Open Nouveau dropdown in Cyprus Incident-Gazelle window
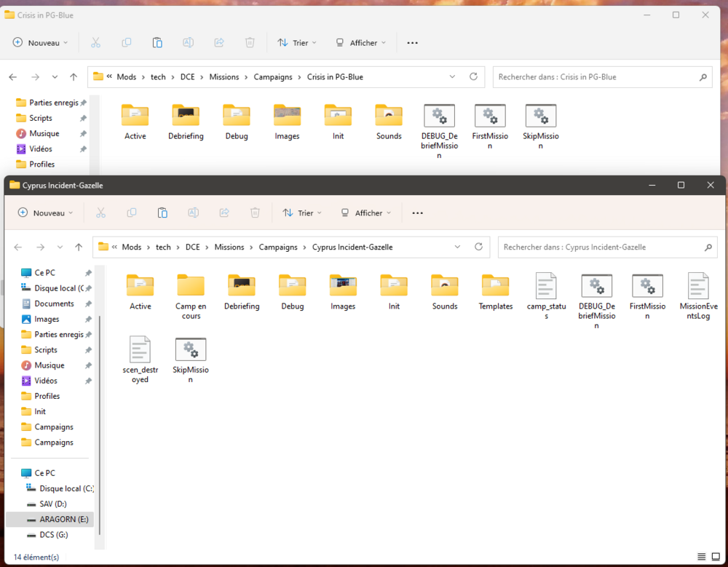728x567 pixels. (45, 213)
